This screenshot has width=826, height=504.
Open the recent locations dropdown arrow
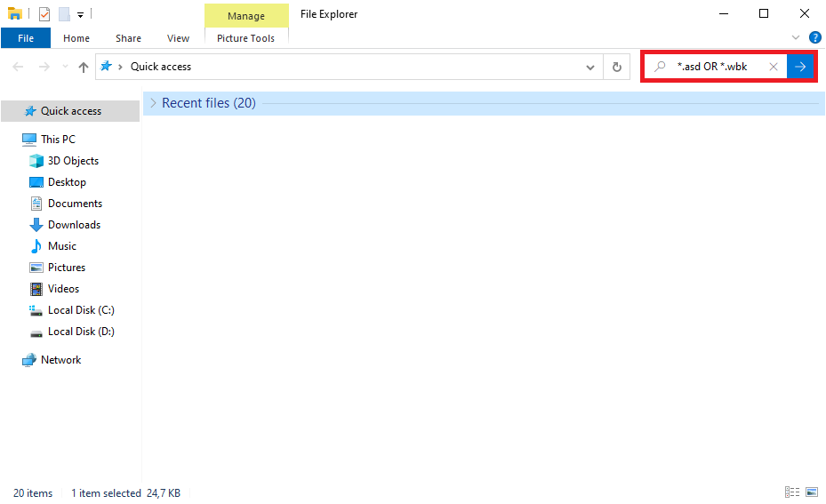[65, 67]
